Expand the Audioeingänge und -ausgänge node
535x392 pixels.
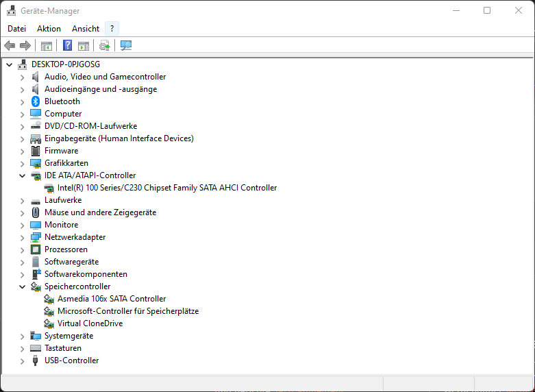[x=22, y=90]
